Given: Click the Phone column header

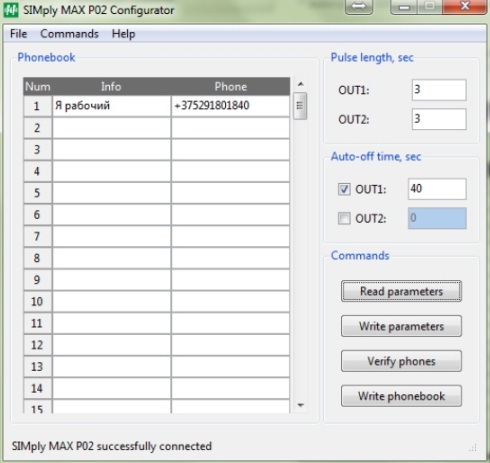Looking at the screenshot, I should 230,87.
